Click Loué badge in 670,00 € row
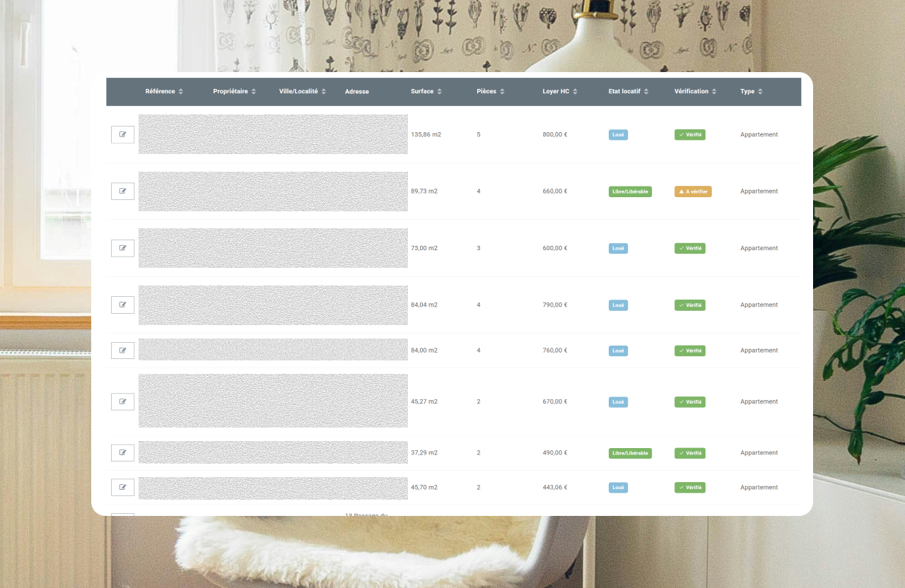The height and width of the screenshot is (588, 905). pyautogui.click(x=618, y=401)
